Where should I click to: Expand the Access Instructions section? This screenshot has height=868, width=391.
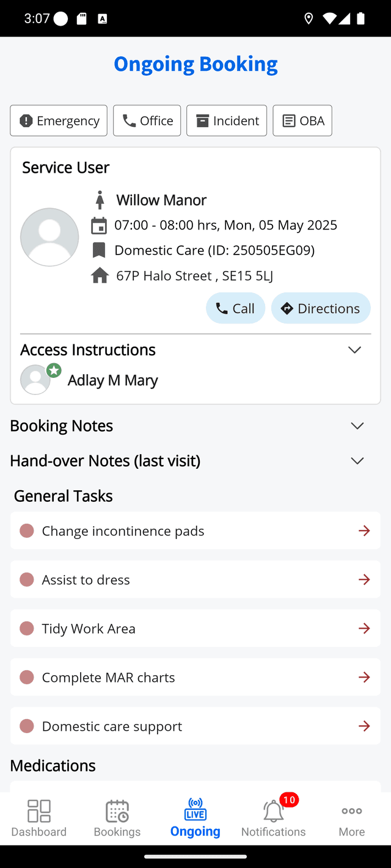354,350
